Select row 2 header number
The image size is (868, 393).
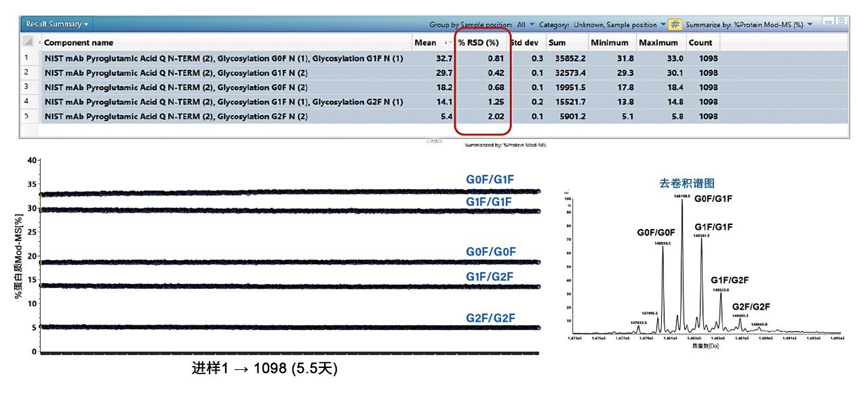(x=26, y=73)
